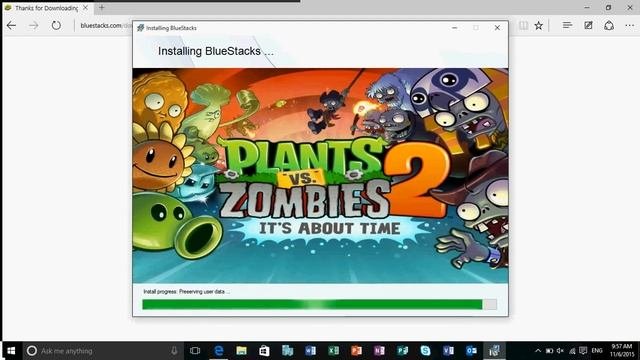The height and width of the screenshot is (360, 640).
Task: Open Microsoft Edge from the taskbar
Action: click(219, 351)
